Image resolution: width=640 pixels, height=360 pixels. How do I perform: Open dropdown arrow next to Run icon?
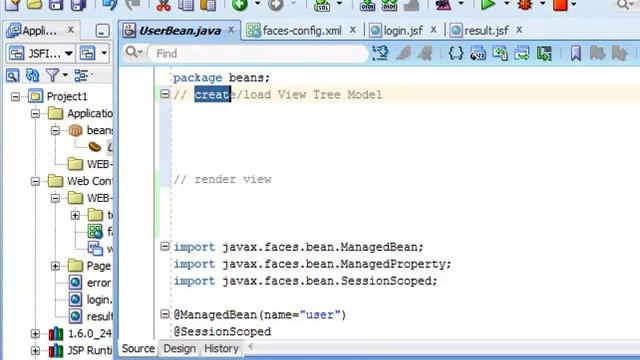[507, 4]
